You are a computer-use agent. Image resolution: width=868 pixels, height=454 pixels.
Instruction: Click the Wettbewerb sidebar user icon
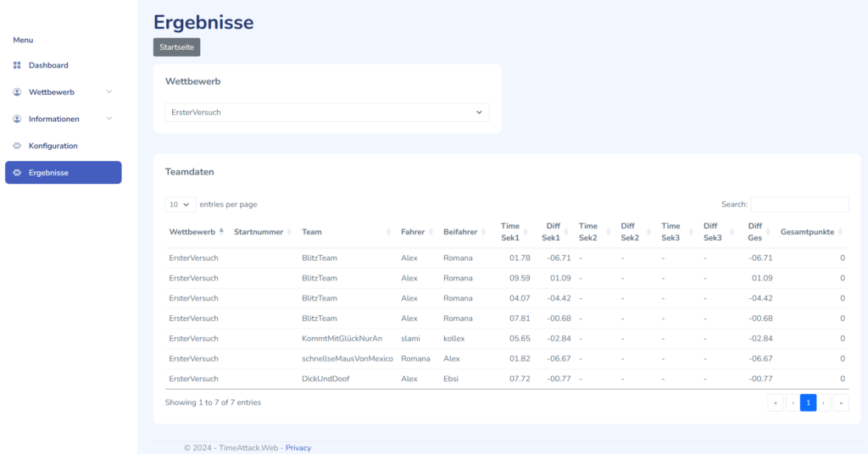point(17,91)
